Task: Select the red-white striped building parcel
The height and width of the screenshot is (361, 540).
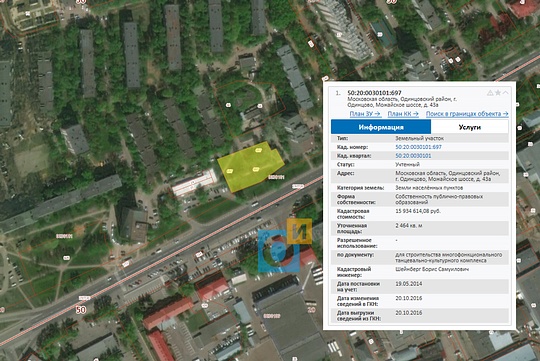Action: point(194,183)
